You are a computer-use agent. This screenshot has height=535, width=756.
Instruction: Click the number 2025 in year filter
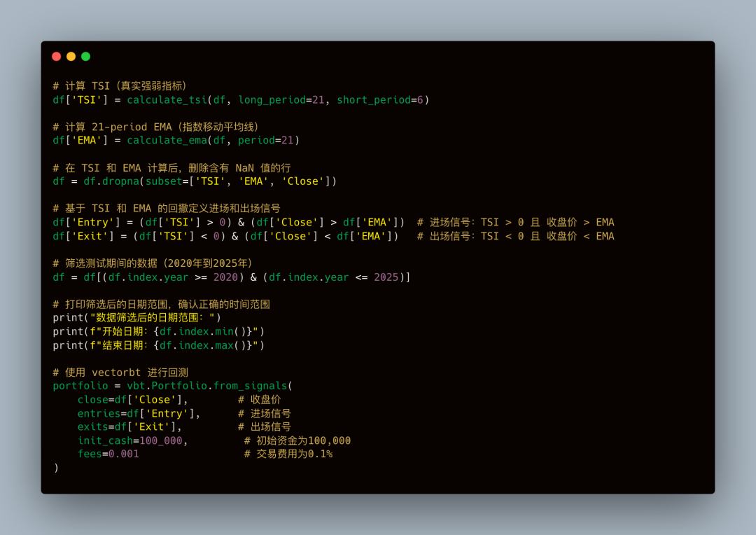386,277
